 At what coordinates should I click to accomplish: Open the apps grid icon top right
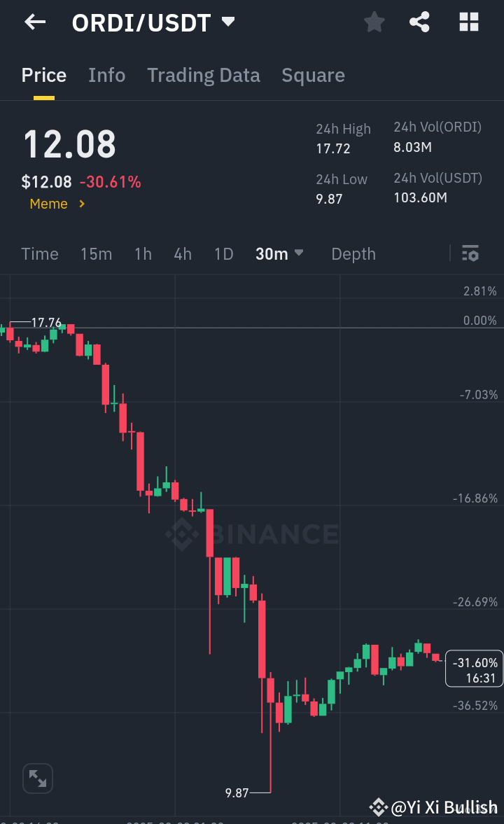pyautogui.click(x=468, y=22)
